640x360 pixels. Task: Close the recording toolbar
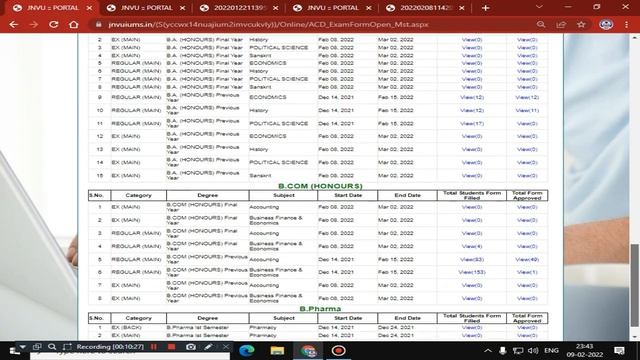click(x=225, y=347)
